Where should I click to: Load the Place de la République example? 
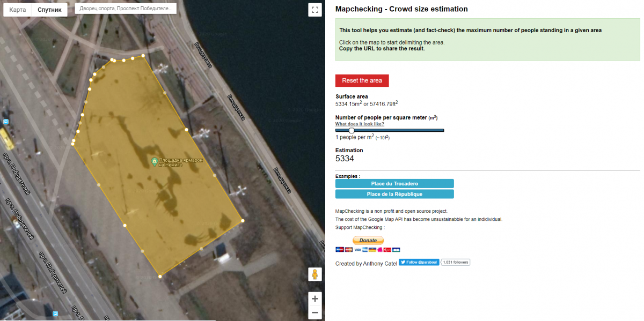[x=394, y=194]
